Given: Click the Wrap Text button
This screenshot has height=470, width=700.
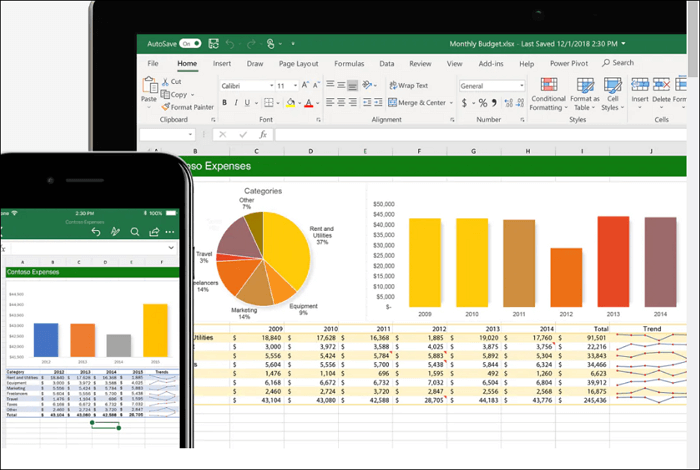Looking at the screenshot, I should (408, 85).
